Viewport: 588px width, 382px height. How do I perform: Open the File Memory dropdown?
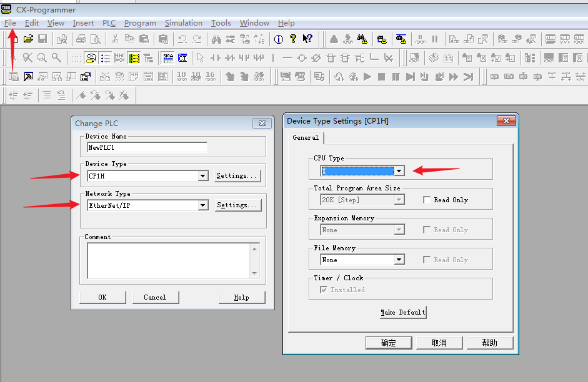tap(399, 260)
